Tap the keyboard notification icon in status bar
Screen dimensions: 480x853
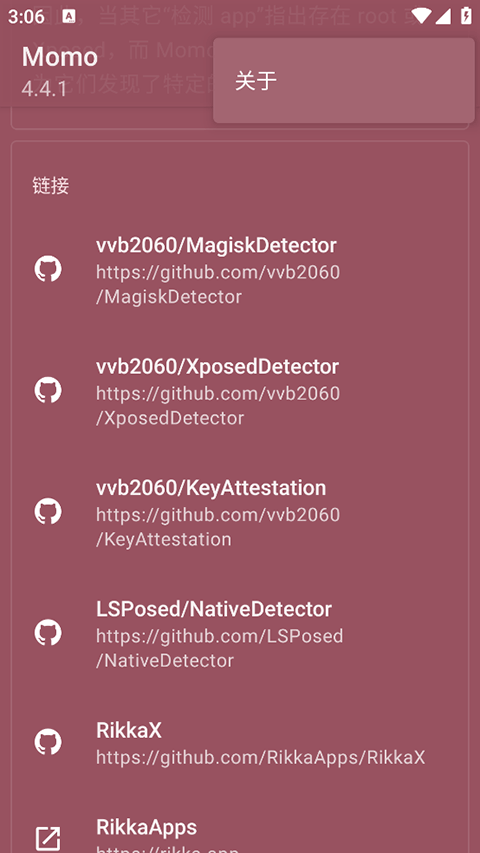click(69, 17)
